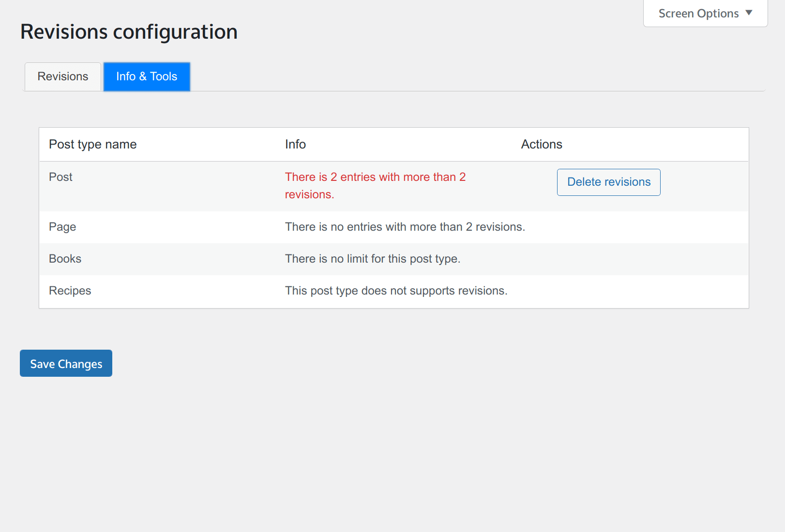Click the Info column header

pos(295,145)
